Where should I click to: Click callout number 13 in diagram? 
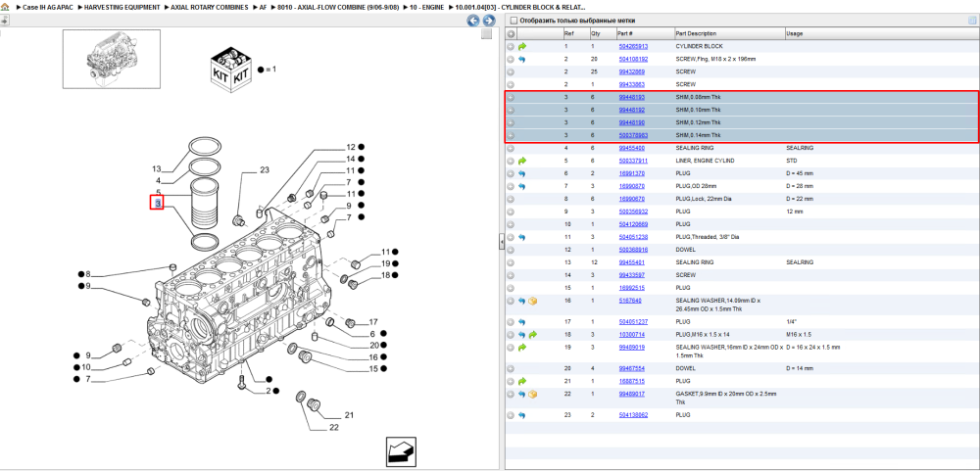click(x=157, y=169)
